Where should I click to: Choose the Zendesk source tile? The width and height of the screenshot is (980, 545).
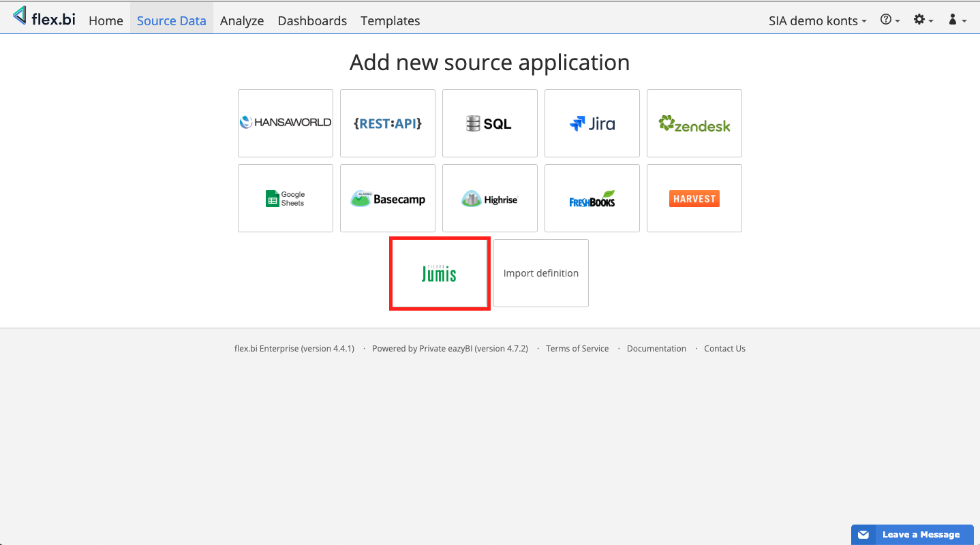pos(694,123)
